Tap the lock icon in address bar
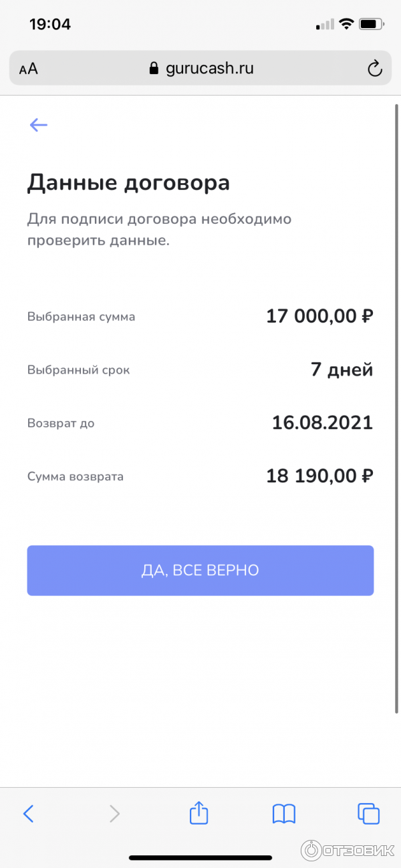Screen dimensions: 401x868 tap(154, 69)
